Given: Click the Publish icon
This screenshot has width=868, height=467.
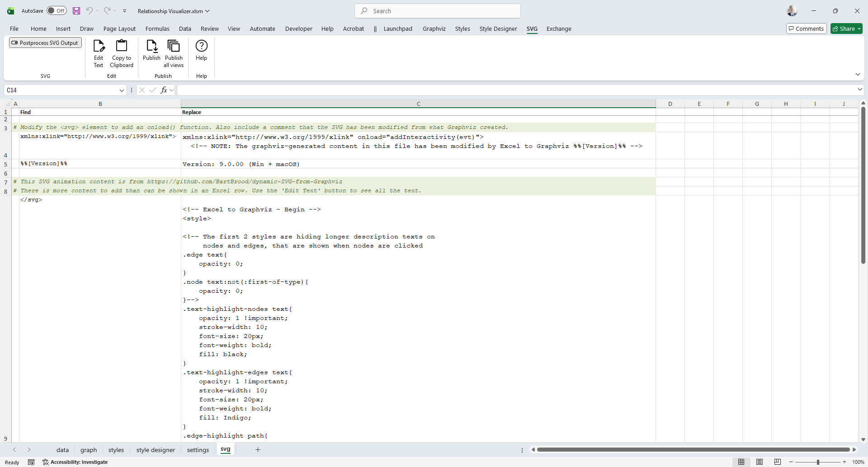Looking at the screenshot, I should [151, 46].
